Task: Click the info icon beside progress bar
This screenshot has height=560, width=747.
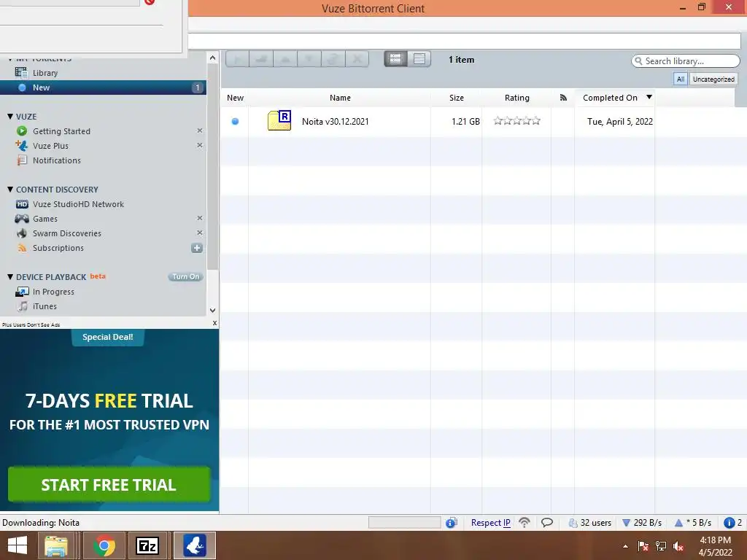Action: click(x=451, y=523)
